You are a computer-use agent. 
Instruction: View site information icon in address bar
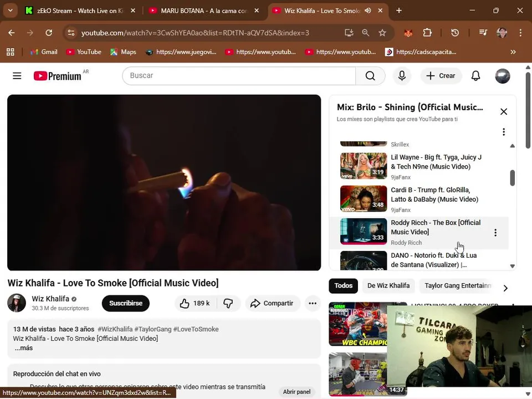pos(71,33)
